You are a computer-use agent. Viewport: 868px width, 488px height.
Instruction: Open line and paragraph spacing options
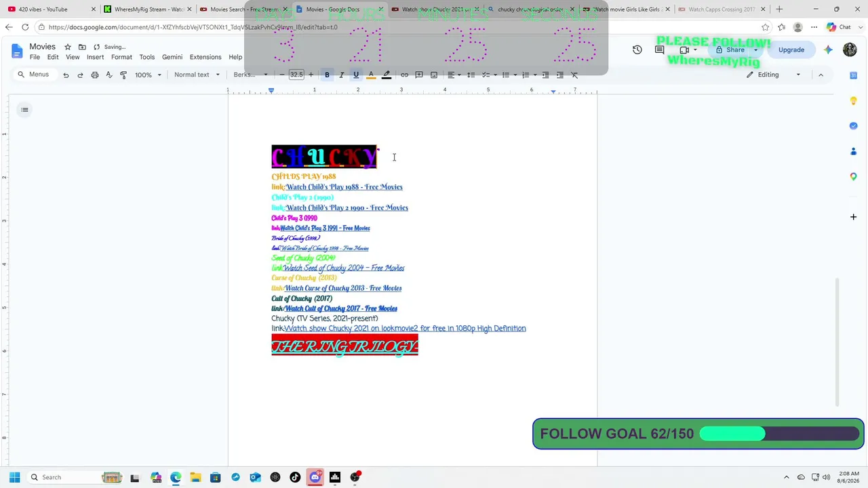point(471,75)
